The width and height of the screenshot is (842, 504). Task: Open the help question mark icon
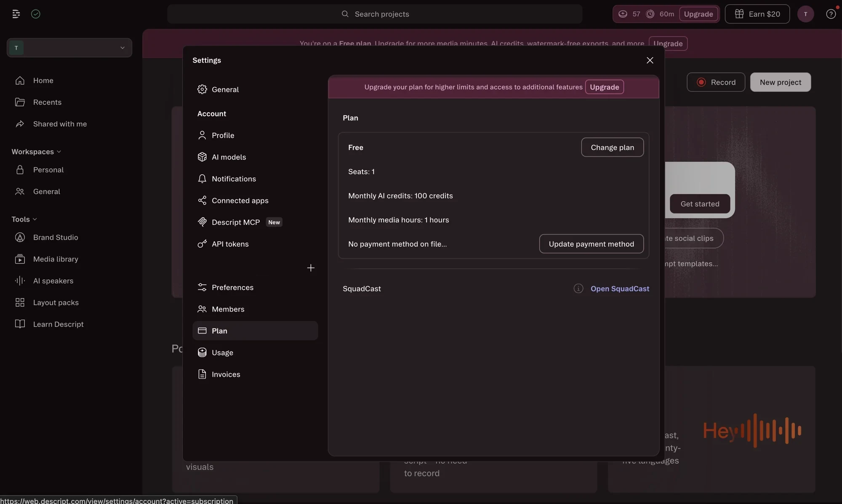tap(831, 14)
